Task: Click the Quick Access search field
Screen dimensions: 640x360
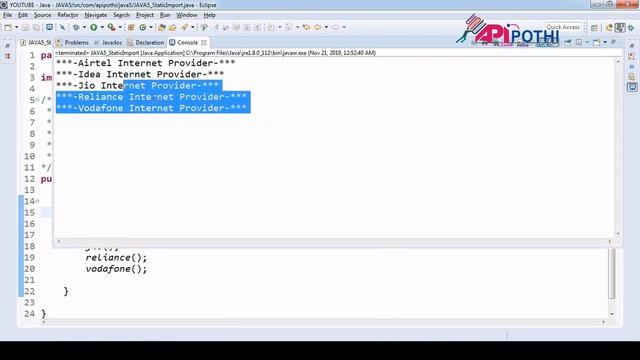Action: tap(563, 27)
